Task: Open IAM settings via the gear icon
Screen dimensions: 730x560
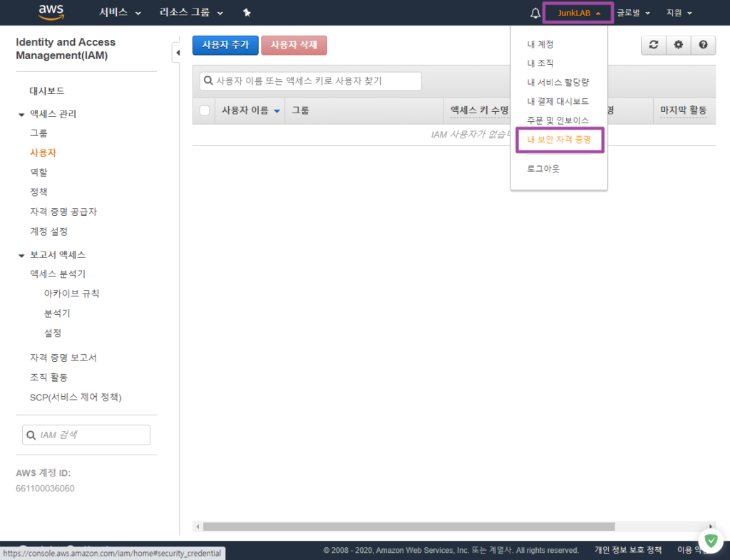Action: pyautogui.click(x=678, y=45)
